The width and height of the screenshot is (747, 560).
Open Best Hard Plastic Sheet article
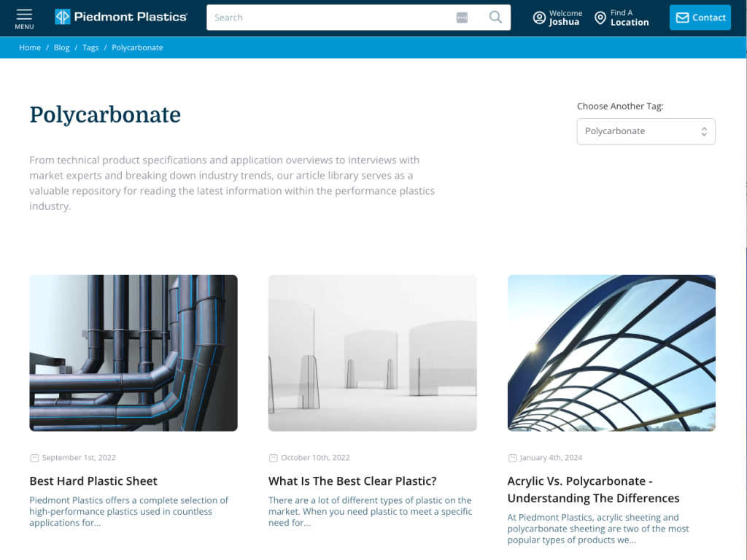coord(93,481)
